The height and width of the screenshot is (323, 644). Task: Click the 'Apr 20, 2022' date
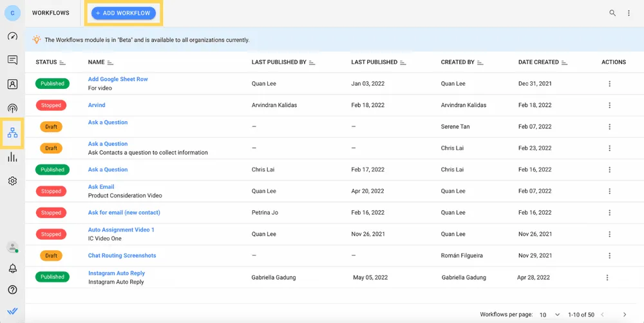[x=368, y=191]
